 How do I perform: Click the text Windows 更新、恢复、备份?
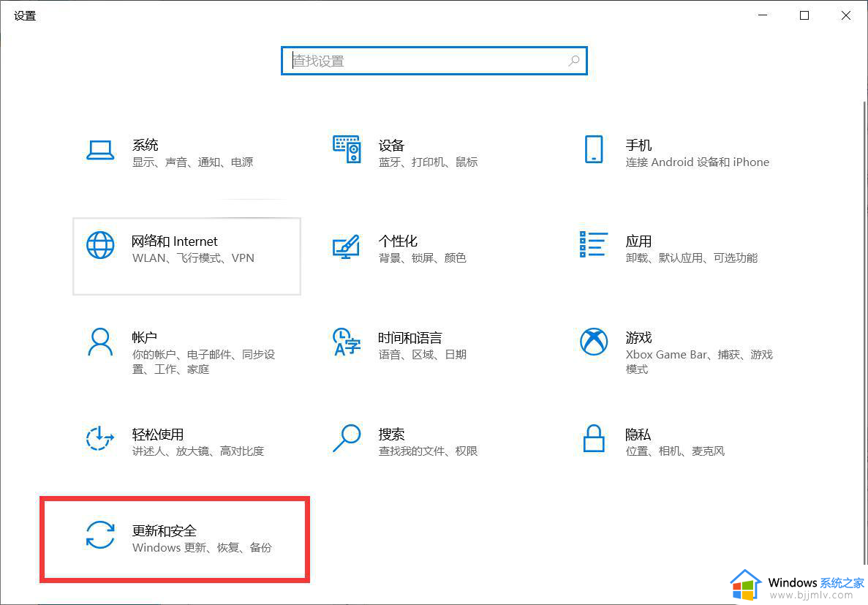point(202,547)
